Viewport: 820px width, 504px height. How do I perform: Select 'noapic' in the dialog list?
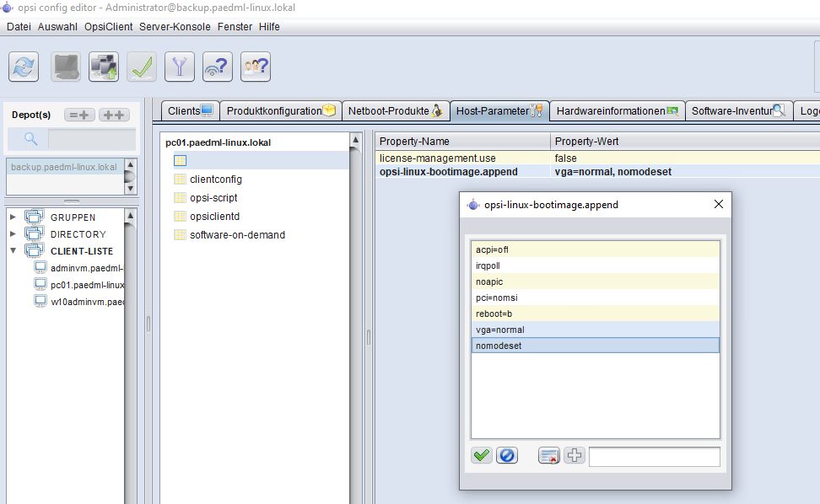coord(595,281)
